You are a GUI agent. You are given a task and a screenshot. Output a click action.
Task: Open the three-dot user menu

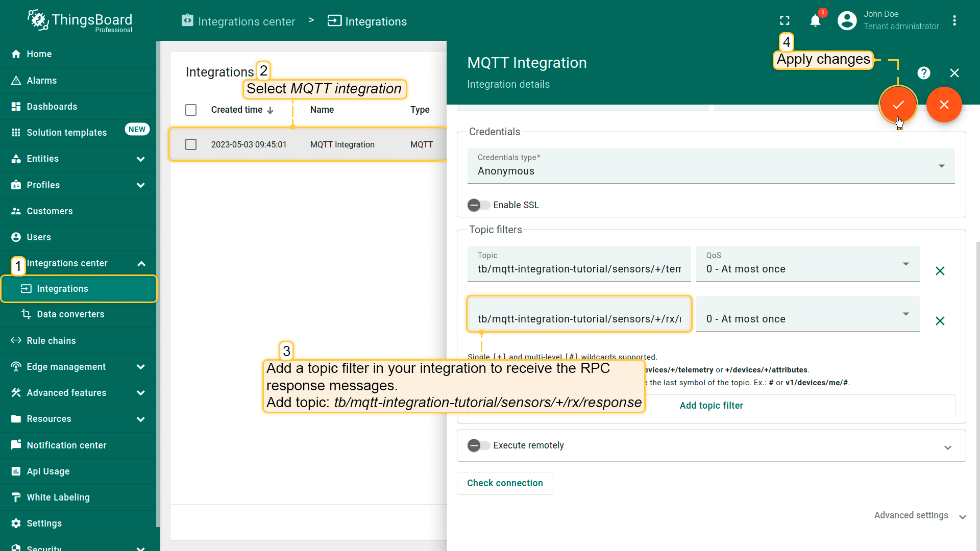pyautogui.click(x=954, y=21)
